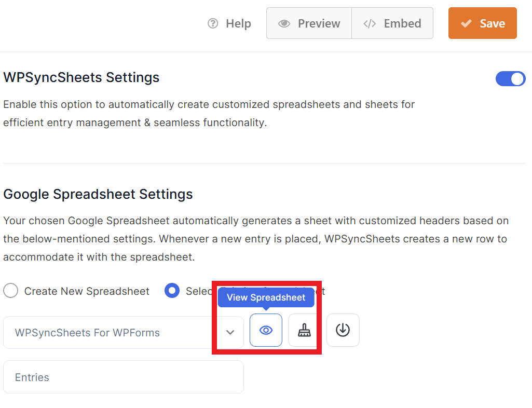Disable the WPSyncSheets Settings toggle
The image size is (532, 408).
click(x=510, y=79)
